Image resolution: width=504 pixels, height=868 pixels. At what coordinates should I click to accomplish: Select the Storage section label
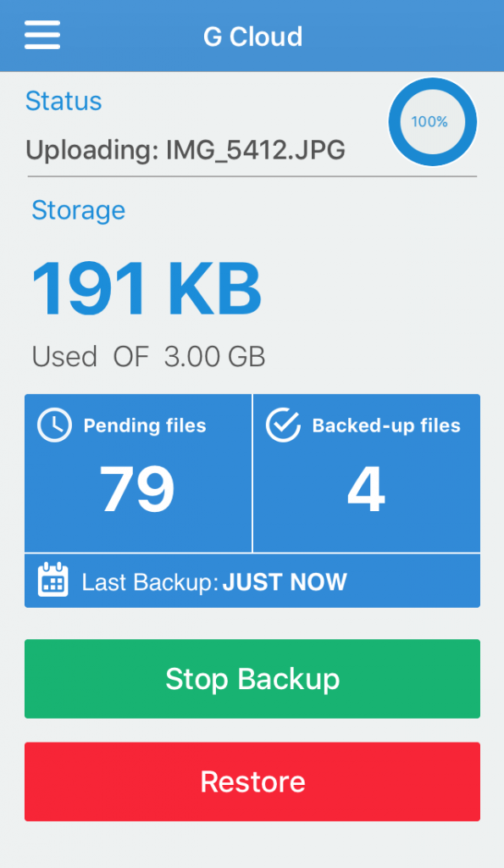[x=78, y=211]
